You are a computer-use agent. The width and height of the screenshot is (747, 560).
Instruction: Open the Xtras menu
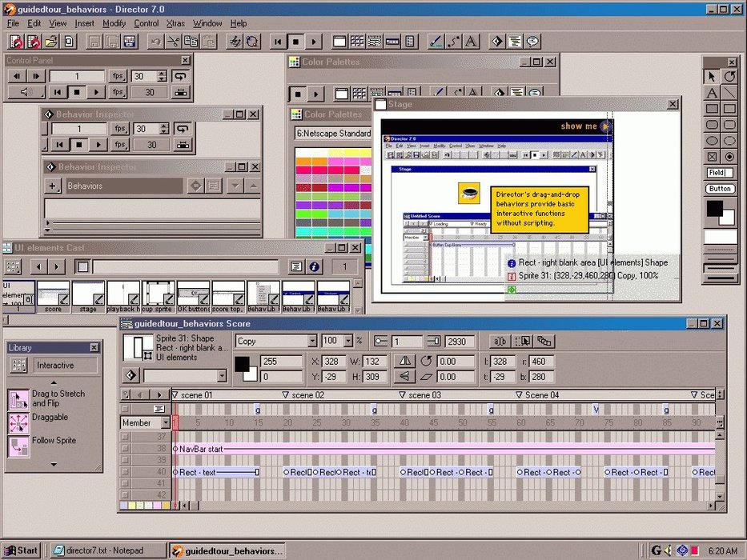[x=175, y=23]
